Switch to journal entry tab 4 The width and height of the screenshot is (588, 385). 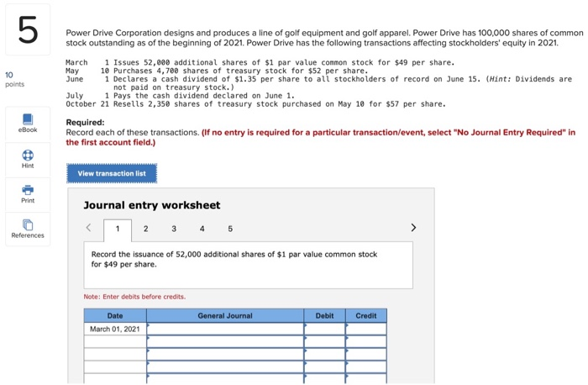(202, 229)
